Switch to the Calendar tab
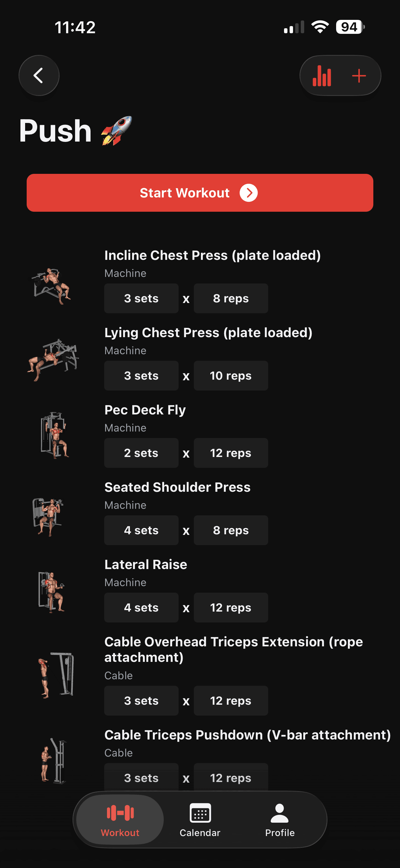This screenshot has height=868, width=400. coord(200,822)
